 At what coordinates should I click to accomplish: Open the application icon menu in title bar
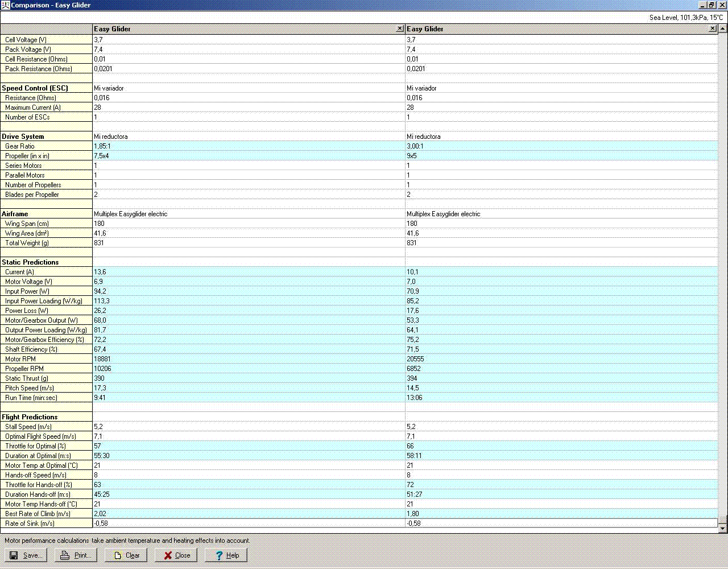pos(5,5)
